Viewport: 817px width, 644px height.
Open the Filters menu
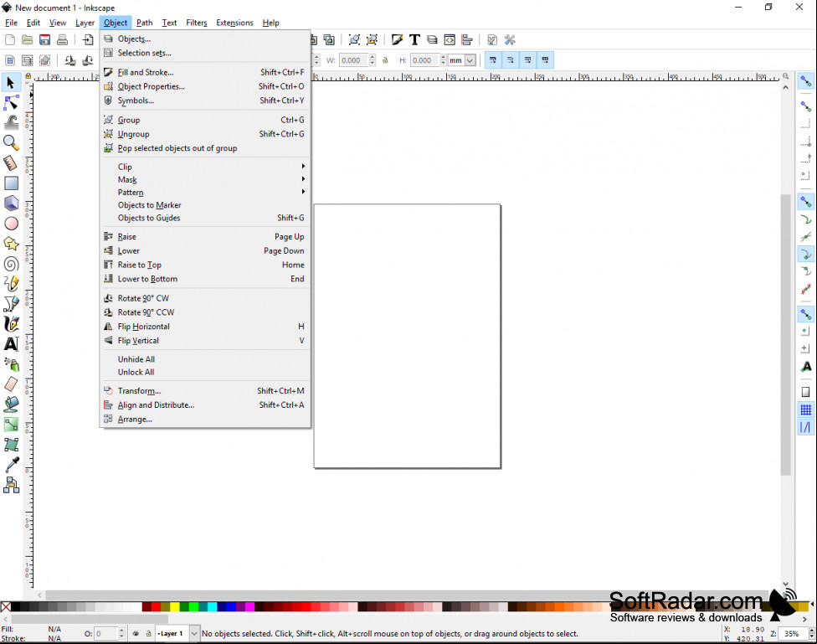tap(197, 23)
